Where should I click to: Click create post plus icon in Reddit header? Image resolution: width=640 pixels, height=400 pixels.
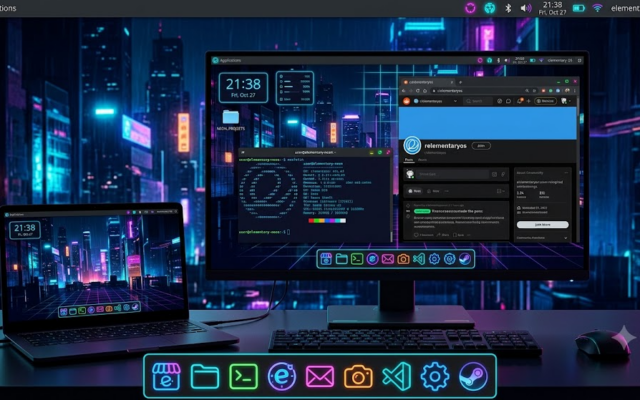529,101
